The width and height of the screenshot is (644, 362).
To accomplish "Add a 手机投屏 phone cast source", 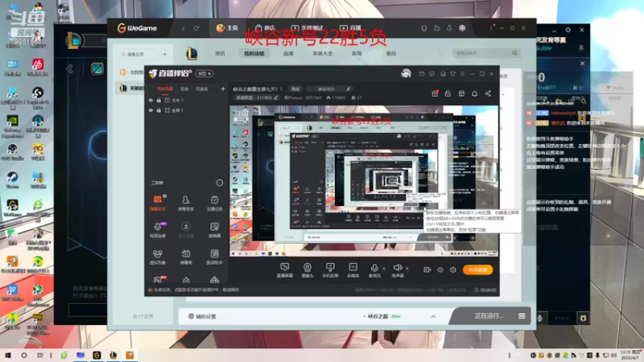I will tap(330, 270).
